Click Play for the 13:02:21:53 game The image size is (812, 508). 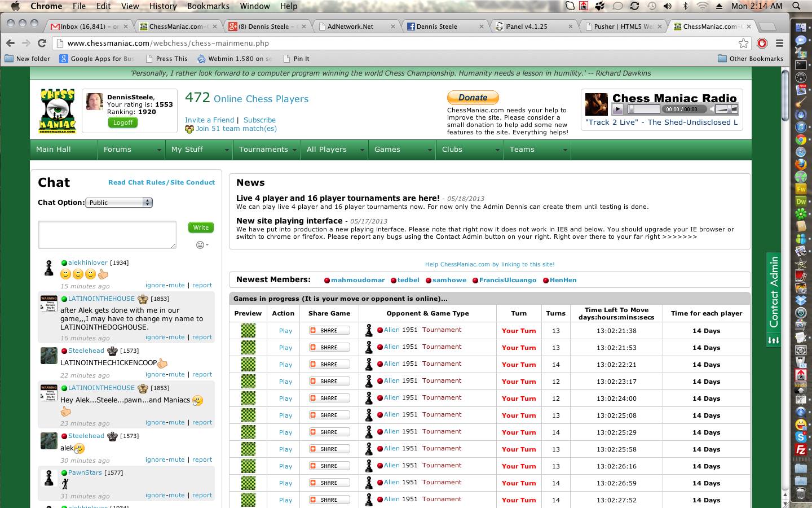click(285, 348)
